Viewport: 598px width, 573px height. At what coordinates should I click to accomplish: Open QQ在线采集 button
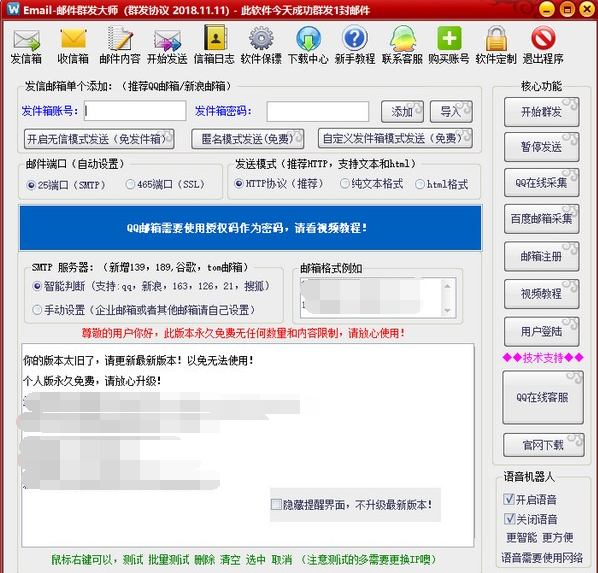click(x=542, y=183)
